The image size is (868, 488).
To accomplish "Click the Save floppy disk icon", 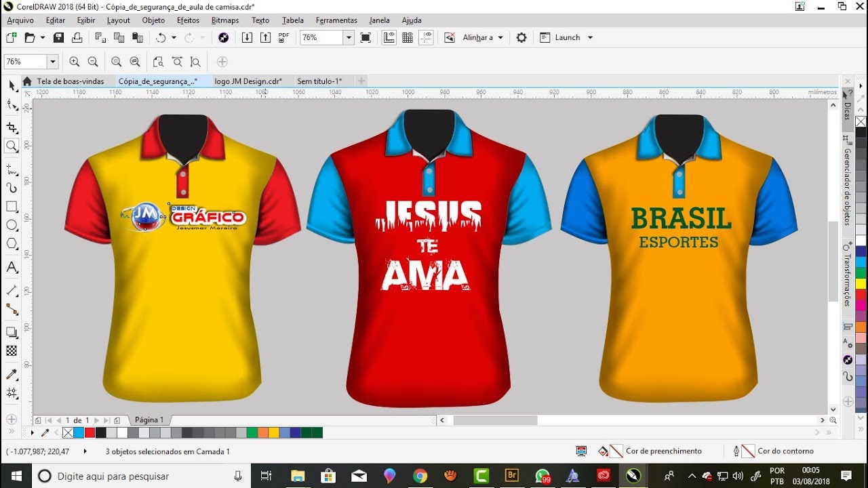I will click(x=58, y=38).
